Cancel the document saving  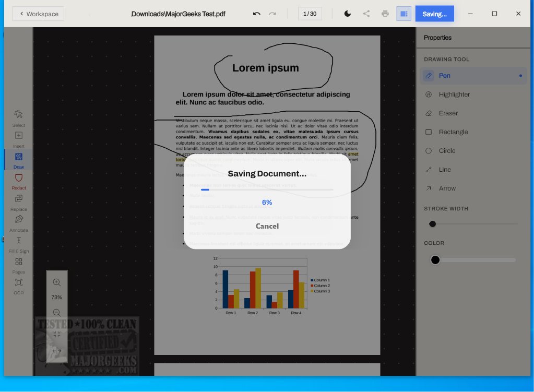pos(267,226)
